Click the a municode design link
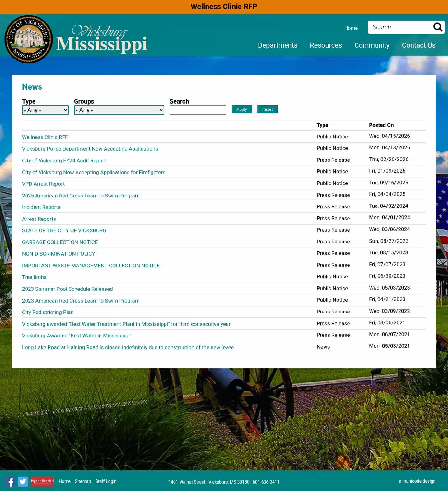 pyautogui.click(x=417, y=481)
